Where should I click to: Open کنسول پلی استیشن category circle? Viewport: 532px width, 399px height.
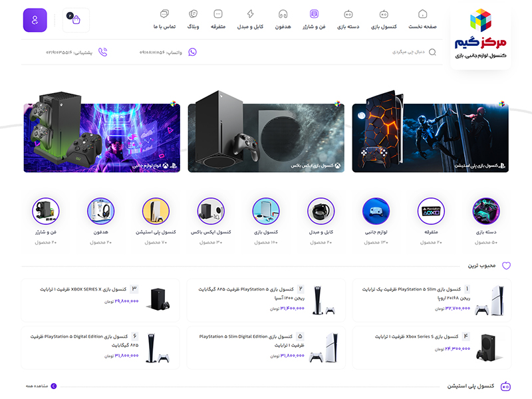[156, 211]
